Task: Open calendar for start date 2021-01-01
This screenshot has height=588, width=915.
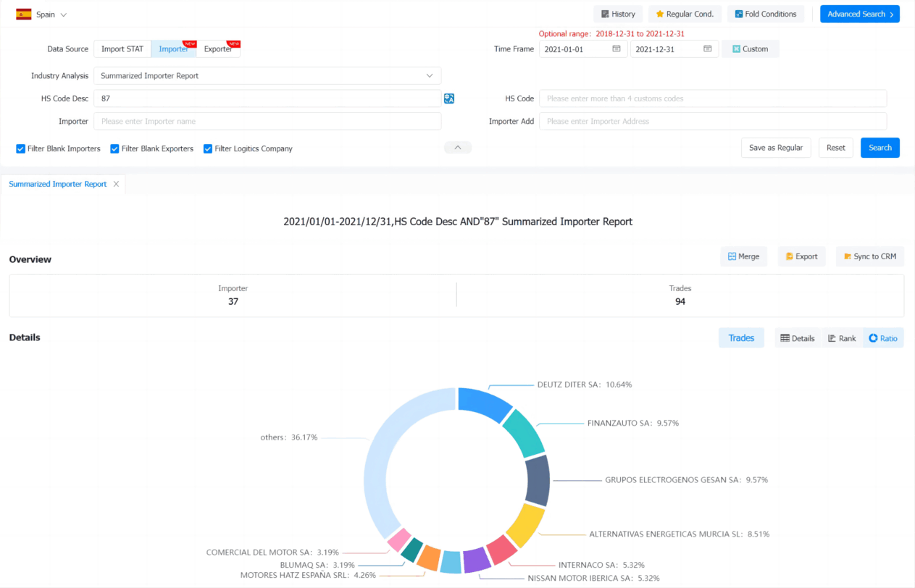Action: pyautogui.click(x=617, y=49)
